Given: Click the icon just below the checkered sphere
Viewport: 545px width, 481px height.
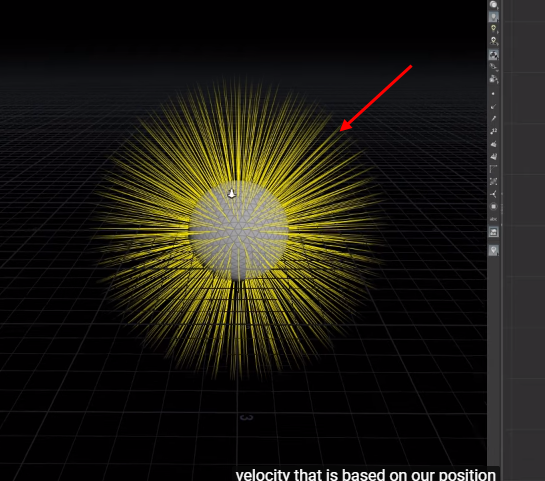Looking at the screenshot, I should 494,67.
